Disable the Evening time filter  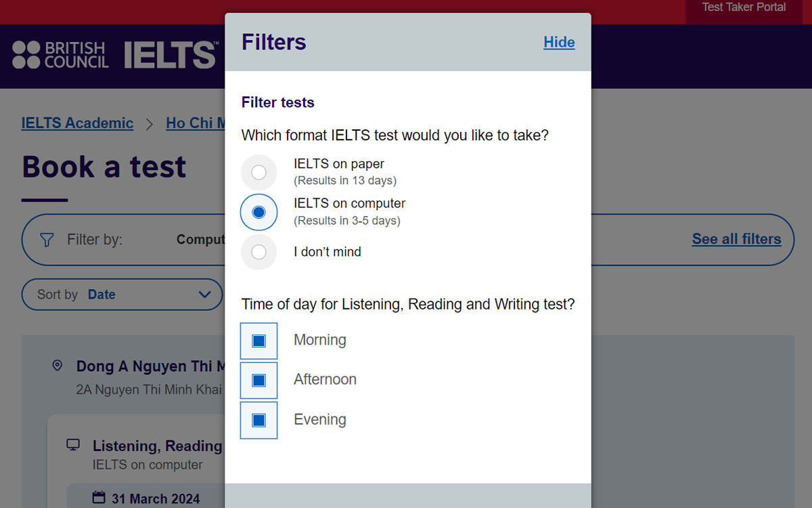point(259,421)
